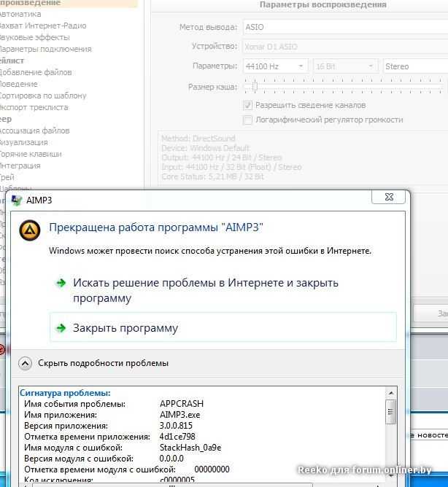448x487 pixels.
Task: Click "Device: Windows Default" info line
Action: [206, 148]
